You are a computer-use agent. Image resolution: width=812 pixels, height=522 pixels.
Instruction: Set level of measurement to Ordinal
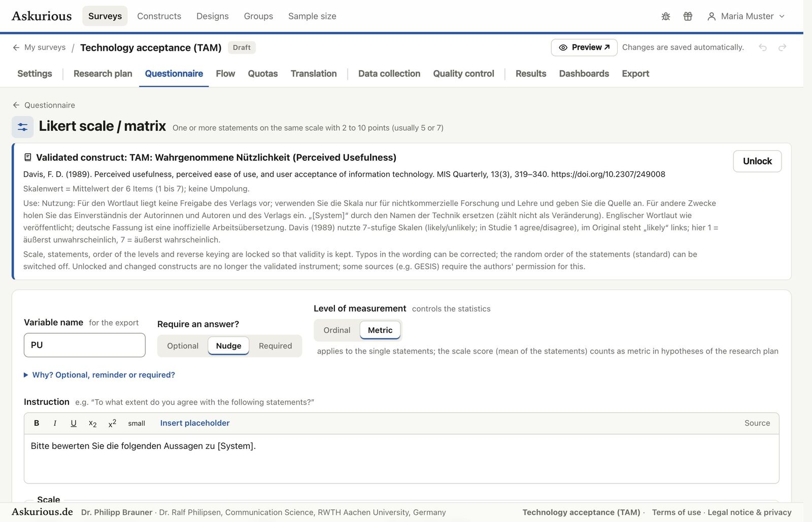click(x=337, y=330)
